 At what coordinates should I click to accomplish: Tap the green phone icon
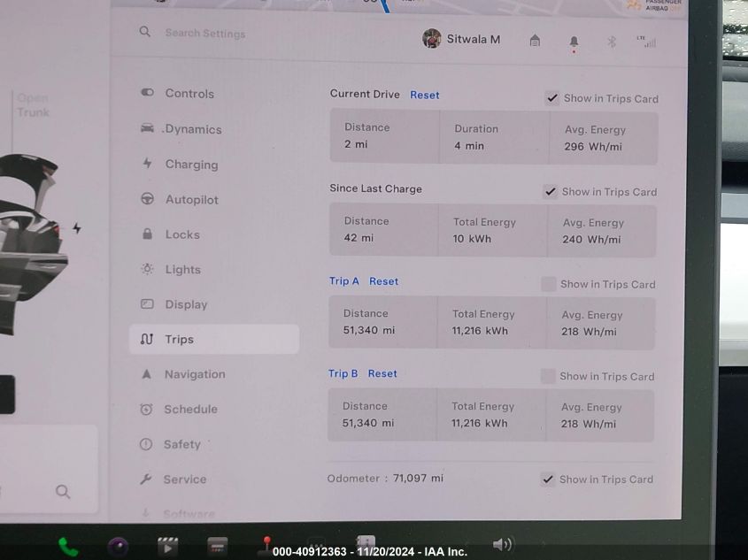pyautogui.click(x=68, y=546)
